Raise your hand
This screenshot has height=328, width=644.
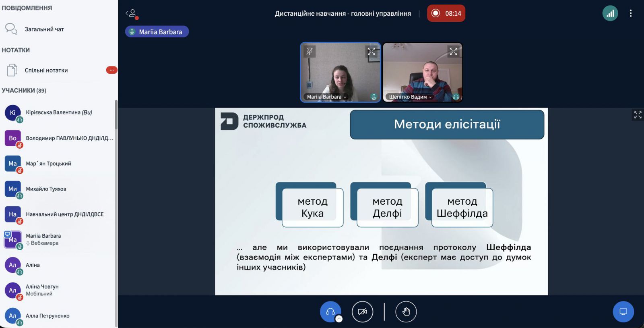point(406,312)
